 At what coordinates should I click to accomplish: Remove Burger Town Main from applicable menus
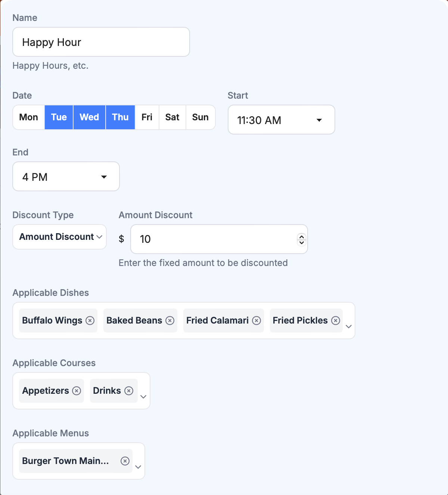pyautogui.click(x=124, y=461)
